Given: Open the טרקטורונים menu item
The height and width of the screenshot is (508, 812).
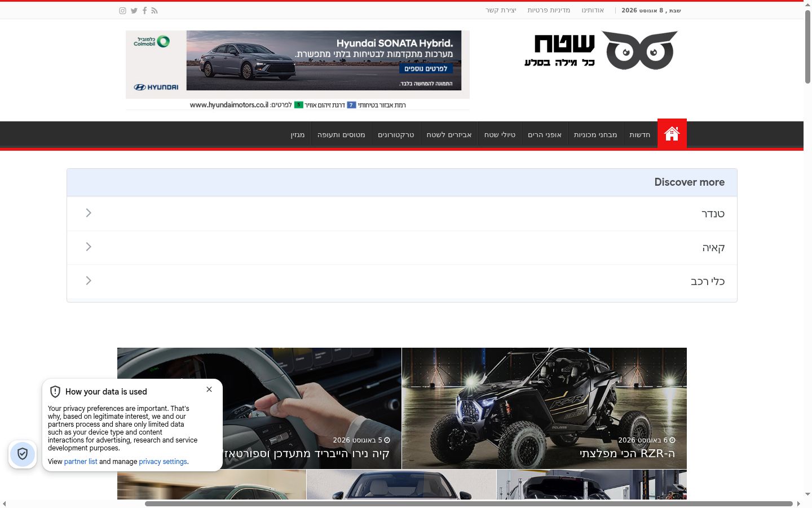Looking at the screenshot, I should click(396, 134).
